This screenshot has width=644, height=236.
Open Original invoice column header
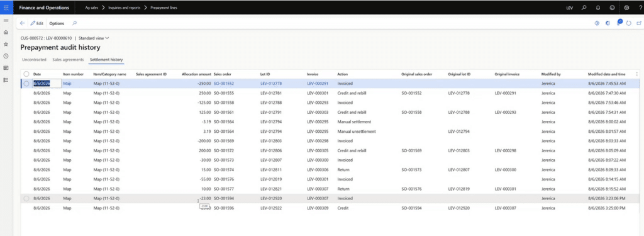click(x=508, y=74)
